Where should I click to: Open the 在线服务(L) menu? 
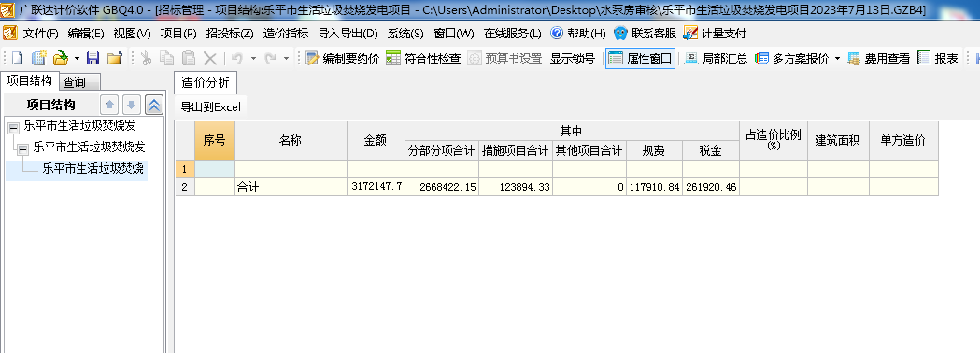pyautogui.click(x=513, y=34)
